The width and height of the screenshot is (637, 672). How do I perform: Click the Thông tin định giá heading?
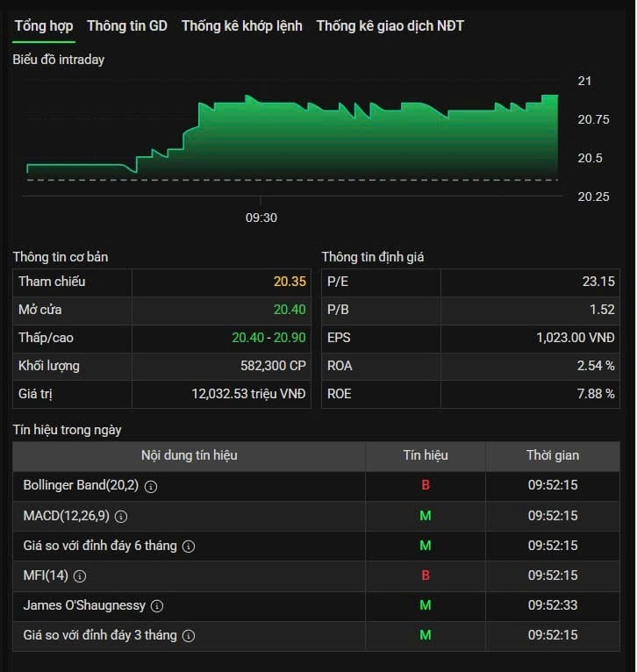(x=373, y=257)
